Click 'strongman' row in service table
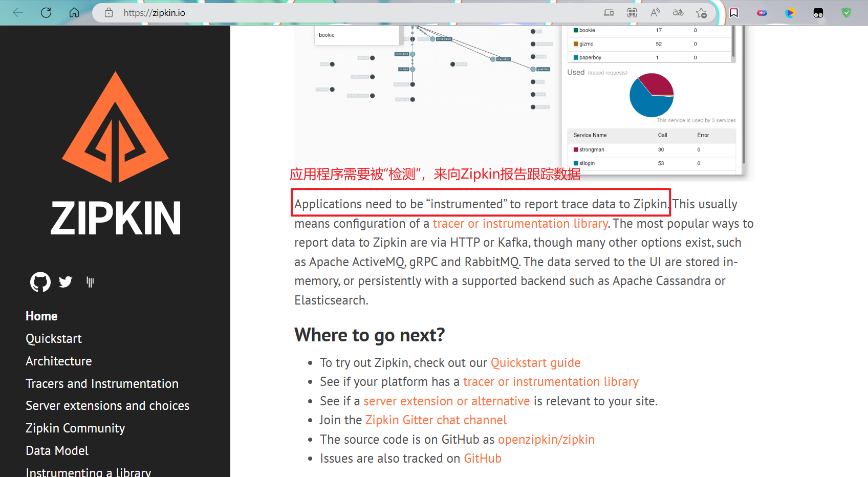868x477 pixels. click(651, 150)
